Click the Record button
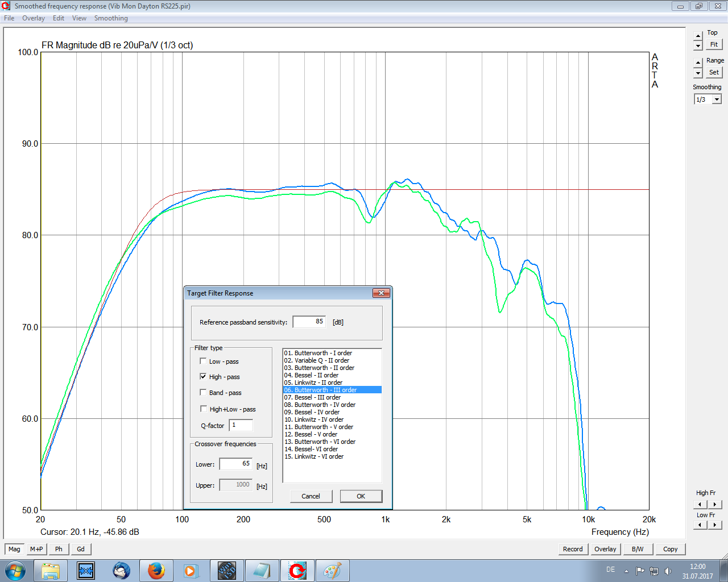728x582 pixels. coord(573,549)
